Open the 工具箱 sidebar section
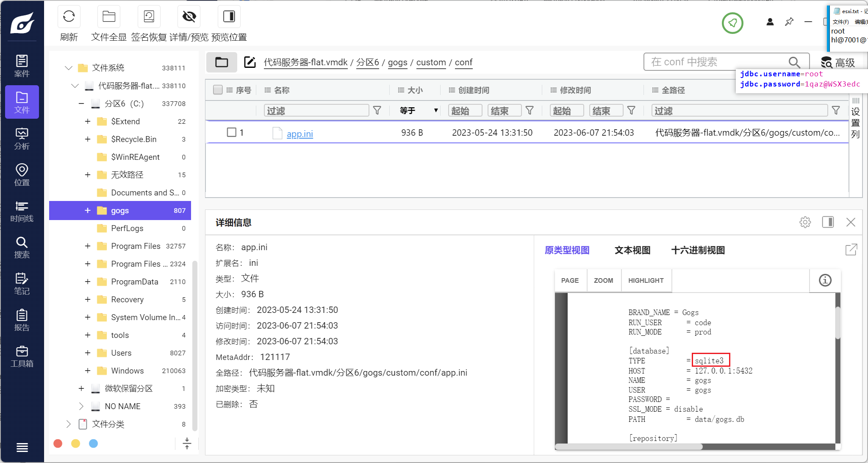This screenshot has height=463, width=868. [22, 356]
